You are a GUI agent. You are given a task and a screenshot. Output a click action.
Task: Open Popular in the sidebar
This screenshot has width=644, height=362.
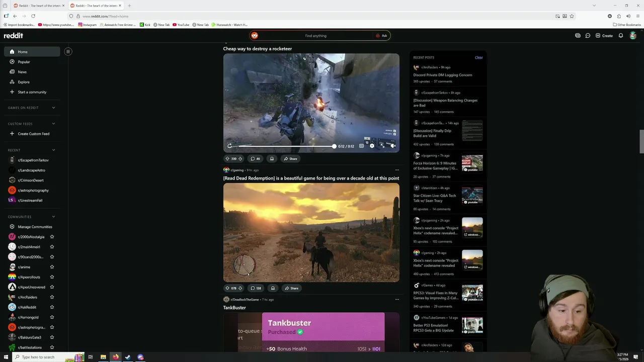[32, 62]
